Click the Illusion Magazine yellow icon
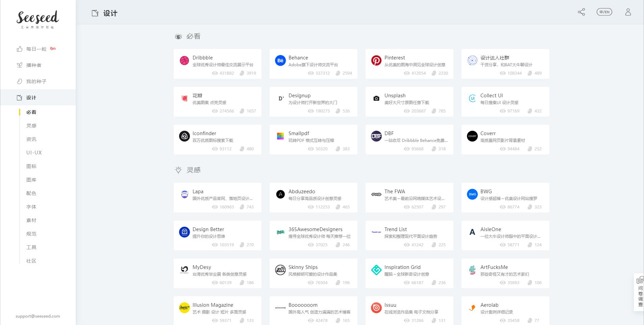The height and width of the screenshot is (325, 644). [184, 308]
